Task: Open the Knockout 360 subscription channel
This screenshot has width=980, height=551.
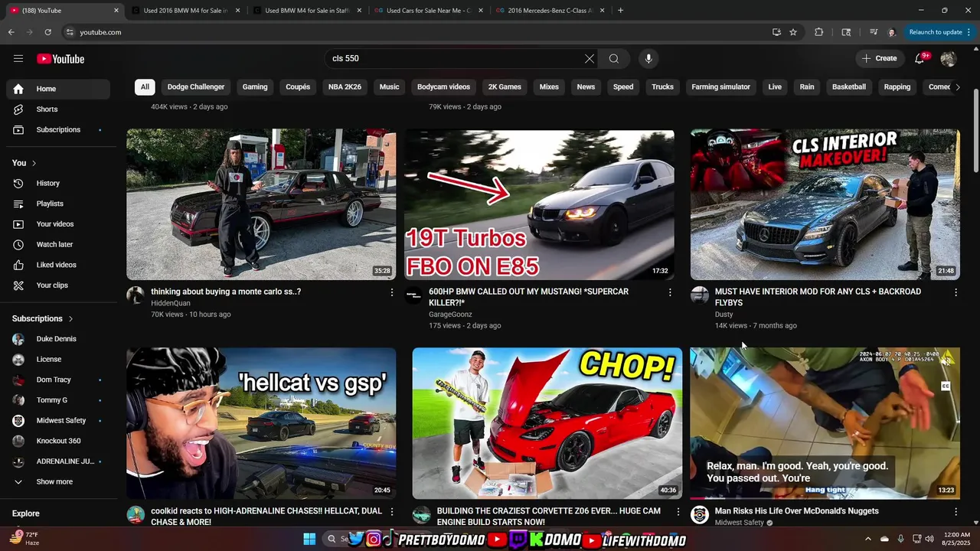Action: 58,441
